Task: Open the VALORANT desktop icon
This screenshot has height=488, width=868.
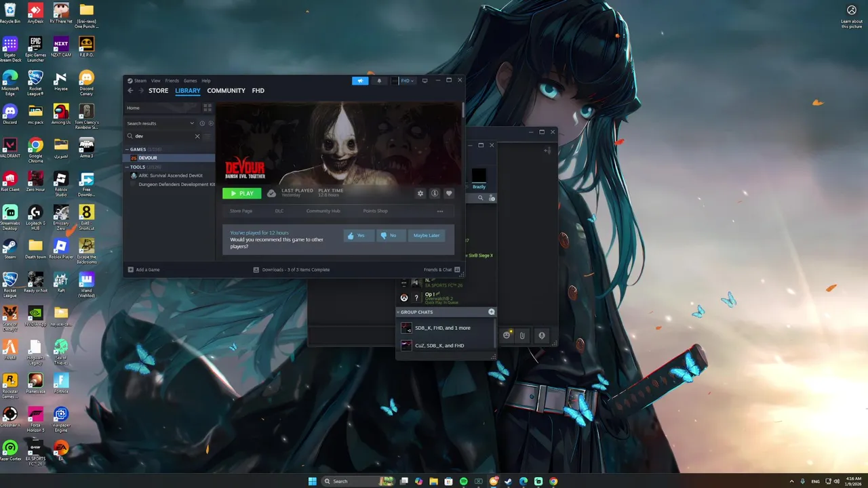Action: [9, 147]
